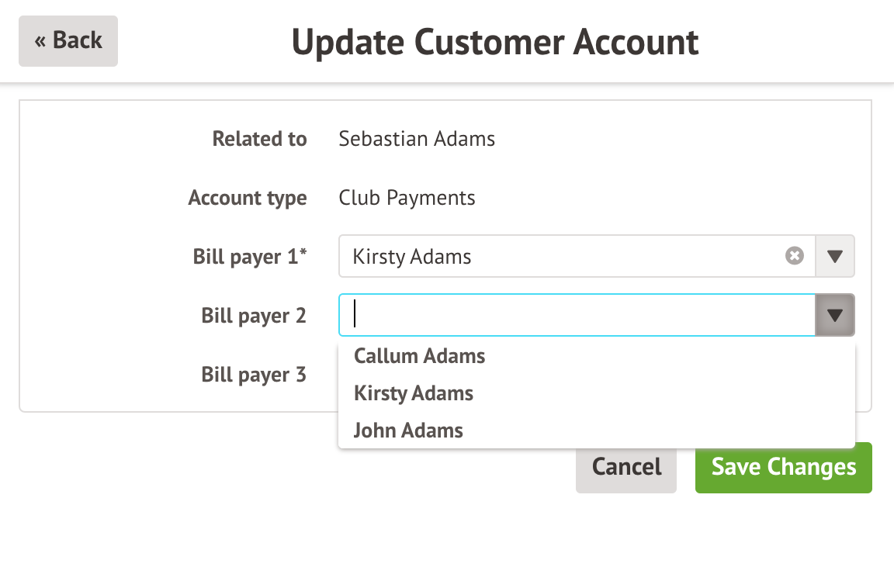Pick John Adams from the dropdown options
Screen dimensions: 894x588
tap(407, 430)
